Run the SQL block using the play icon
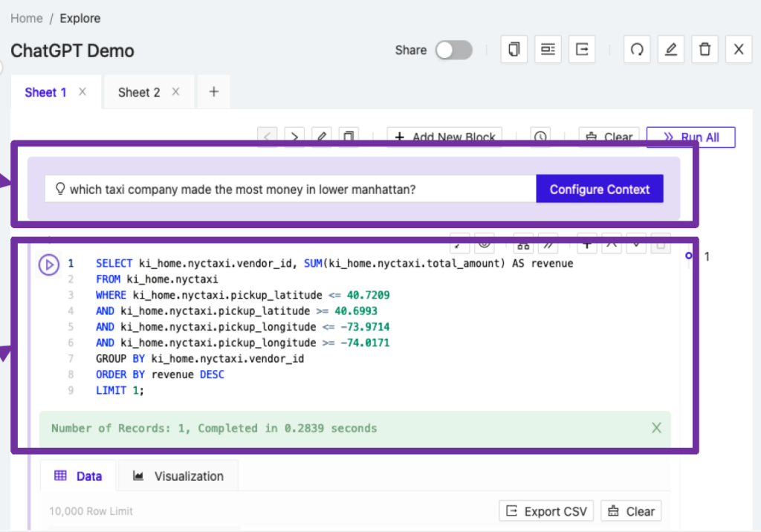 click(49, 265)
